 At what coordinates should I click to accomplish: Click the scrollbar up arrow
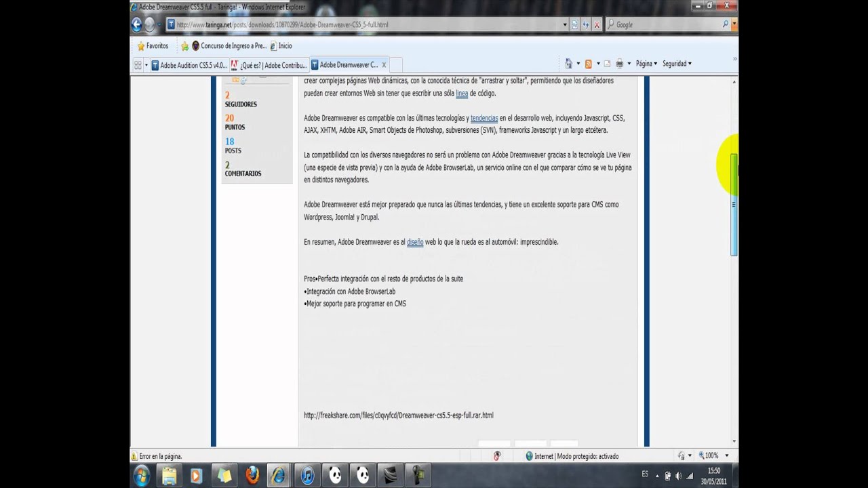point(734,81)
